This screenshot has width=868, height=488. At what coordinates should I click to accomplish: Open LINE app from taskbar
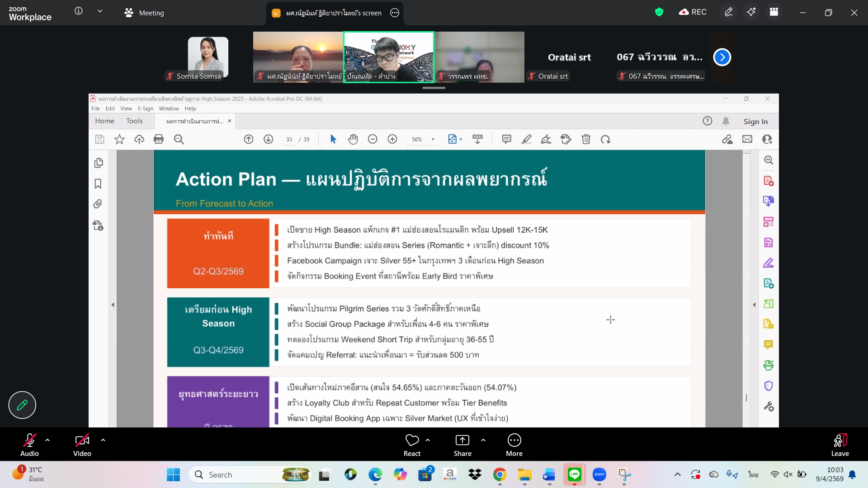(x=574, y=474)
